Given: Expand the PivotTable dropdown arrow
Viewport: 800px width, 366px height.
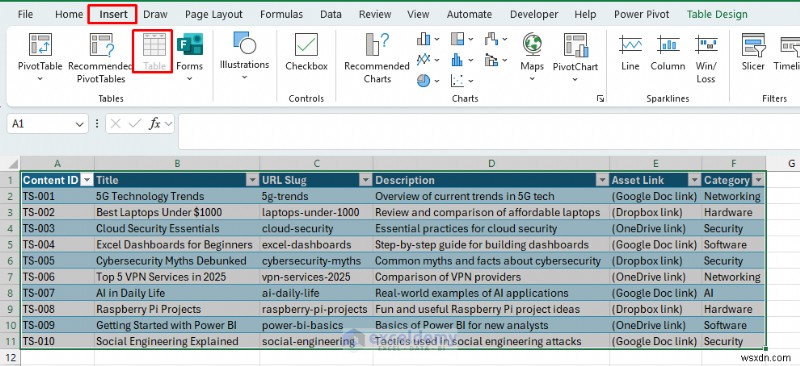Looking at the screenshot, I should 40,79.
